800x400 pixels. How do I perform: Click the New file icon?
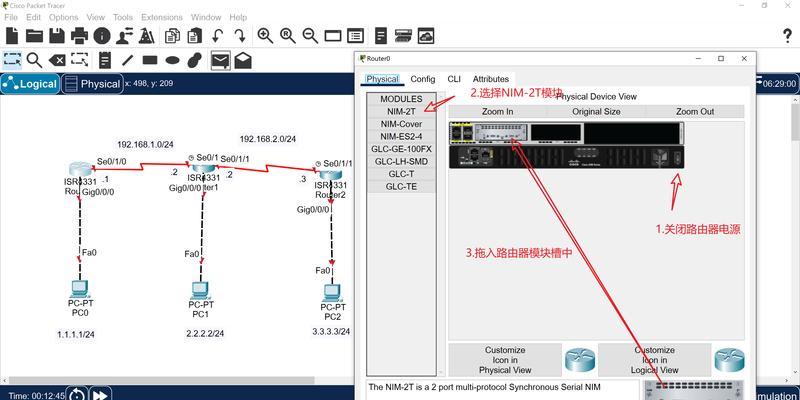pos(12,36)
